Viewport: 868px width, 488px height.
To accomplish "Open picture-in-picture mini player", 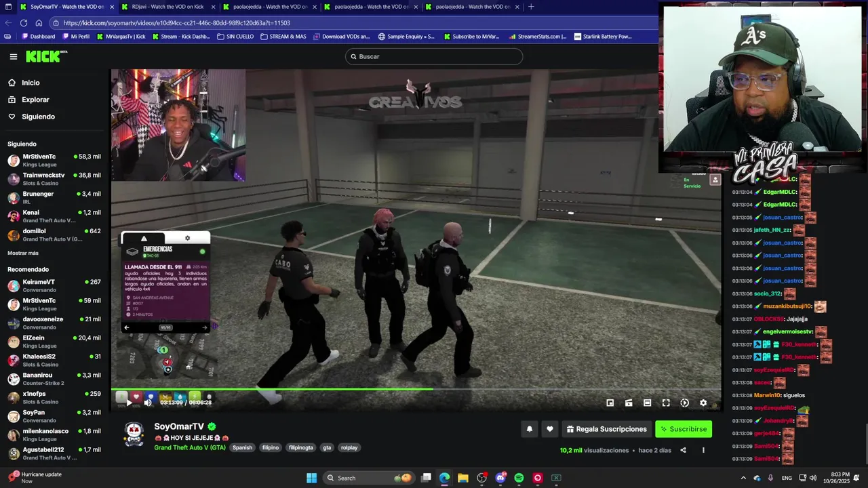I will (610, 403).
